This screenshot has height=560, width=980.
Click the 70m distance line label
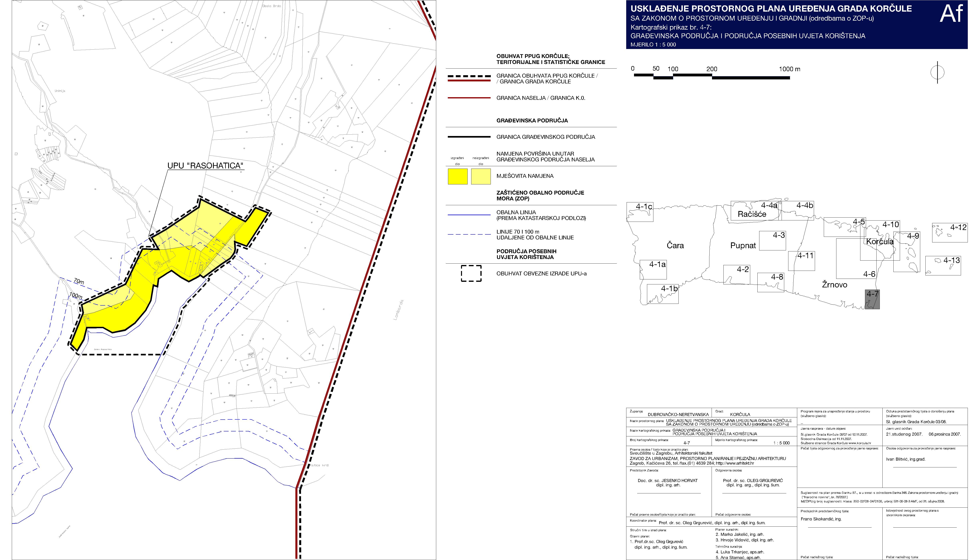click(79, 282)
